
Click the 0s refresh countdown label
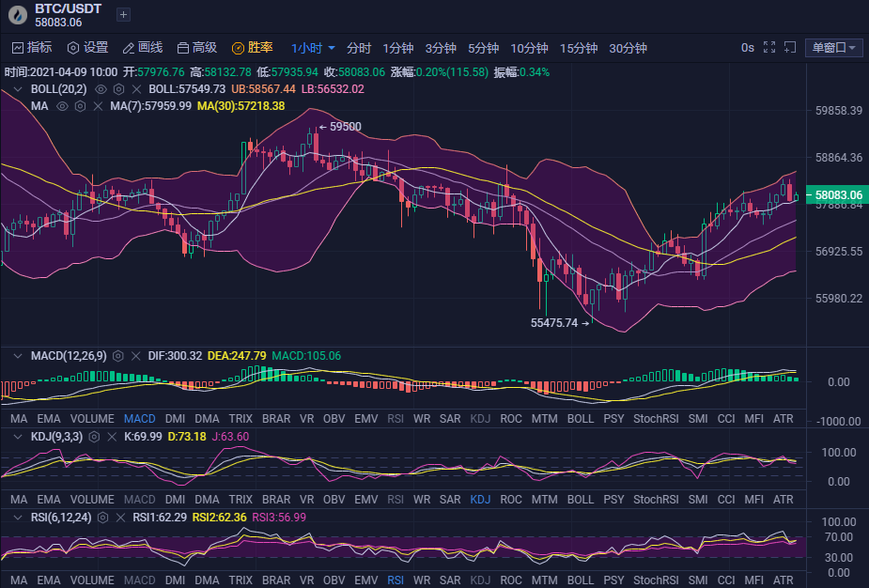748,48
